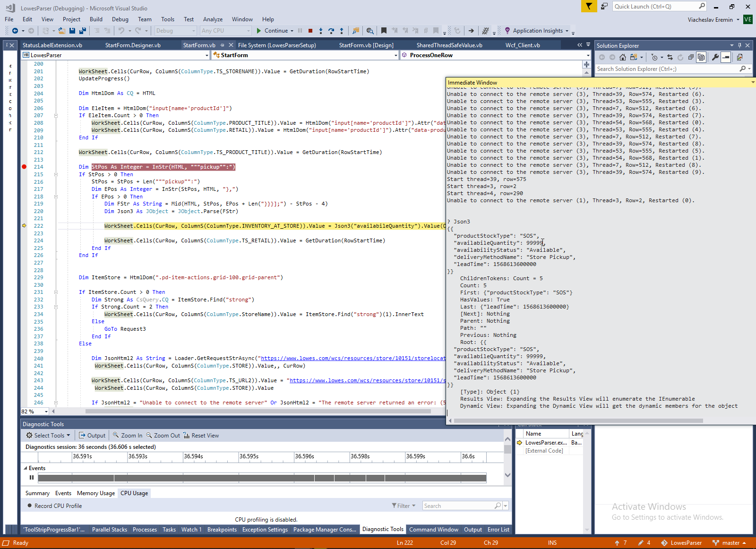The height and width of the screenshot is (549, 756).
Task: Switch to the Memory Usage tab
Action: (96, 493)
